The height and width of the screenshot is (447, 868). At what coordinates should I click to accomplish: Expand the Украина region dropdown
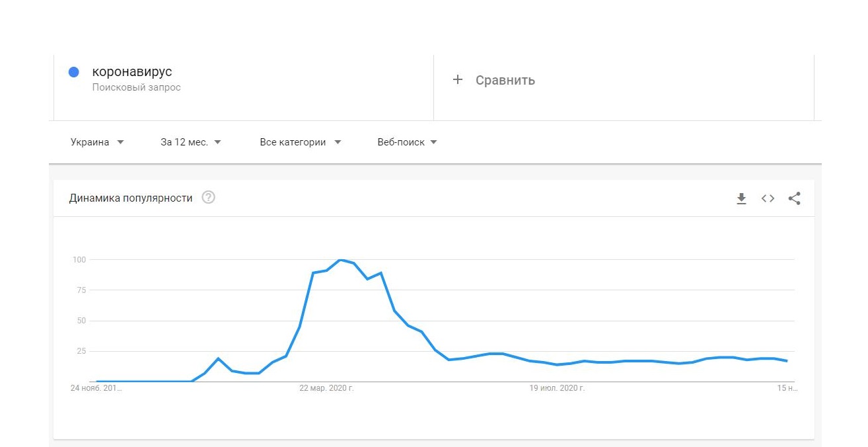[x=97, y=142]
